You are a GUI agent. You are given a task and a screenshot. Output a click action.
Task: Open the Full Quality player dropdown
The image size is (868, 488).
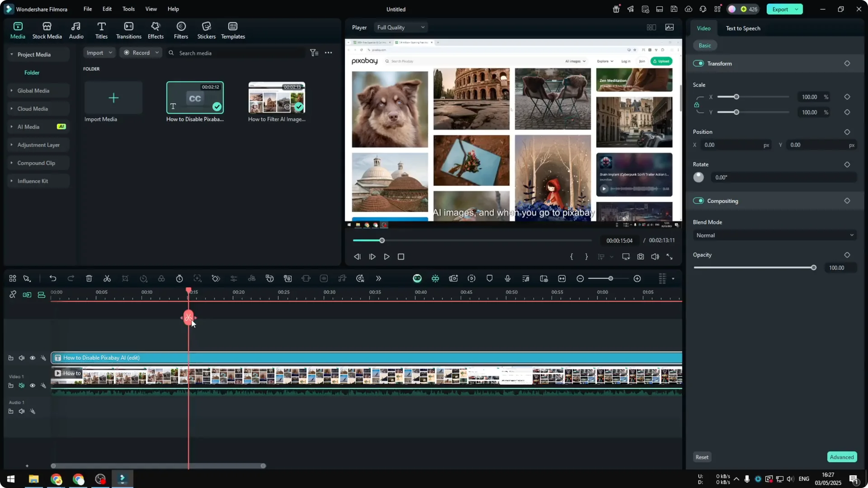pos(401,27)
